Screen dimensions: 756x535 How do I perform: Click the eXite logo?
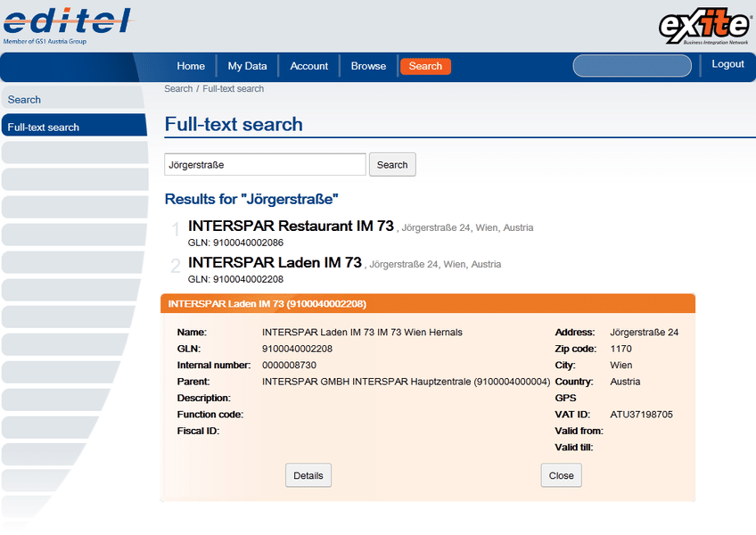pyautogui.click(x=705, y=26)
